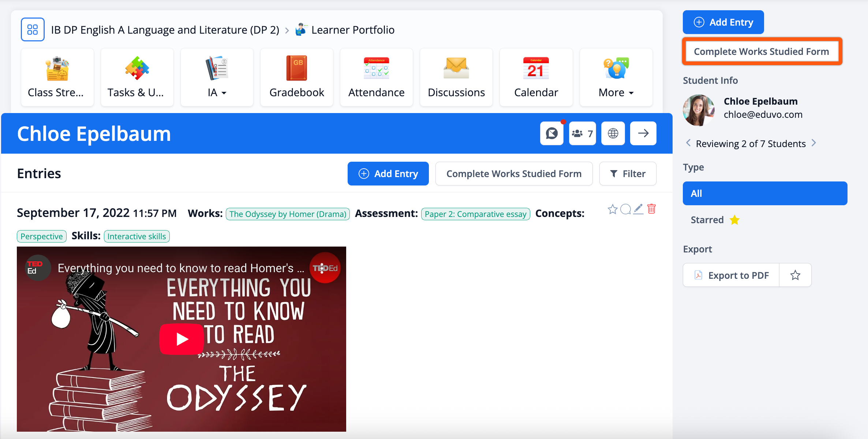Play the TED-Ed Odyssey video
This screenshot has width=868, height=439.
coord(182,339)
